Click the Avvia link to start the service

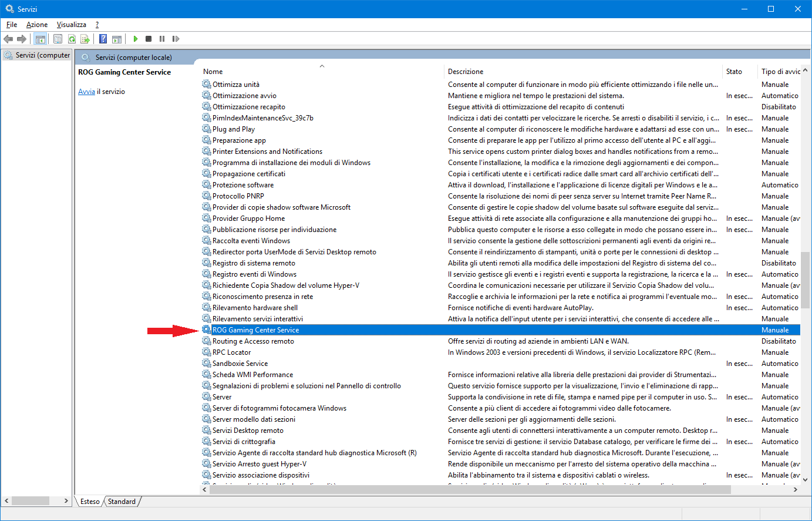tap(86, 92)
